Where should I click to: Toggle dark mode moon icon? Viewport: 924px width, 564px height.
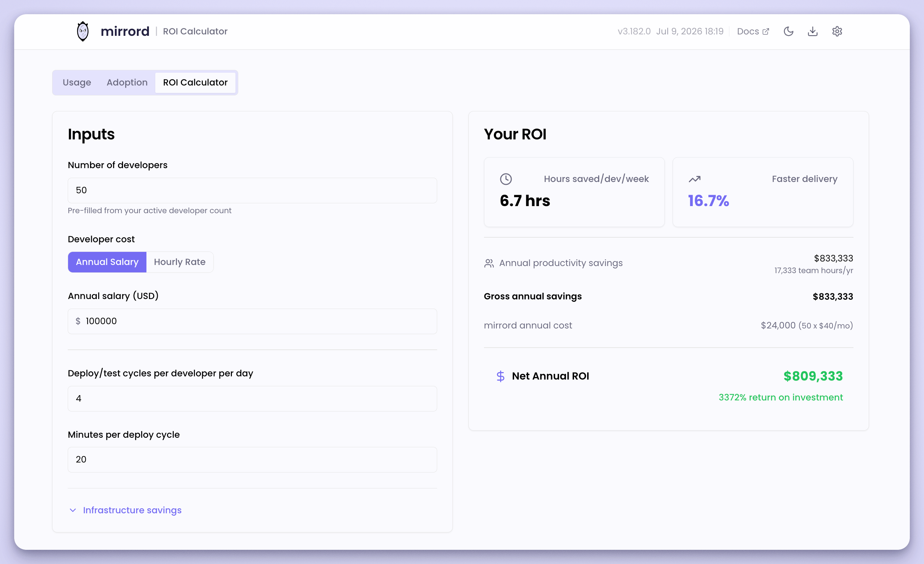point(788,32)
